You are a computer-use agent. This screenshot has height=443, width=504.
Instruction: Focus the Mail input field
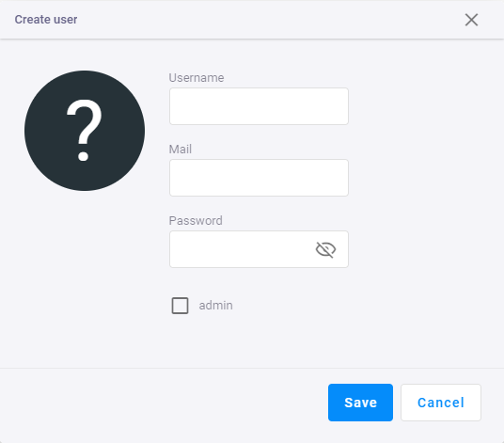(x=259, y=178)
